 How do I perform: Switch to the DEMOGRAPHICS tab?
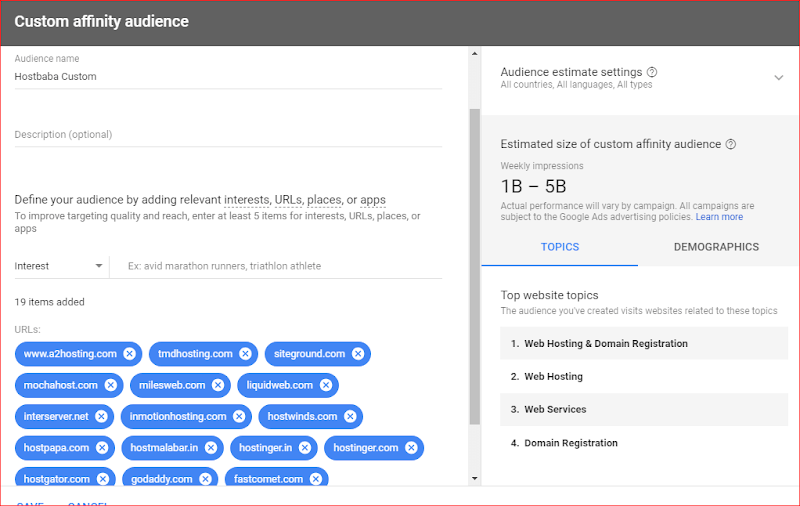716,247
